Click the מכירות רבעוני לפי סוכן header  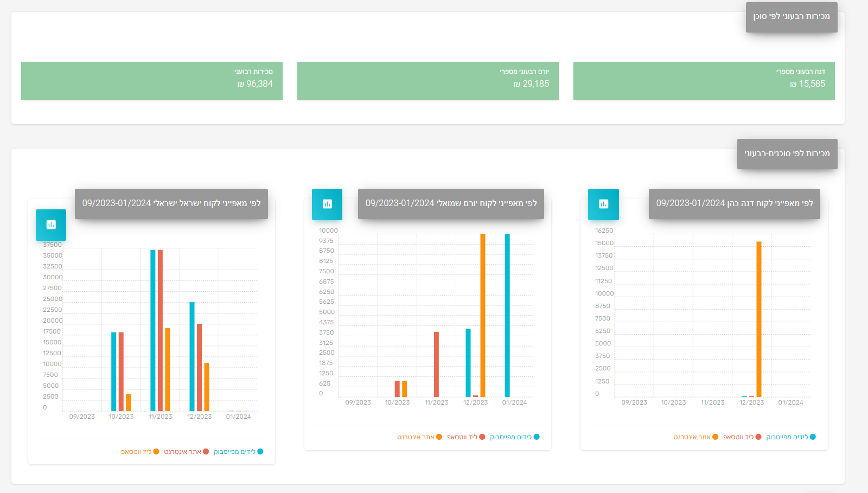point(792,17)
